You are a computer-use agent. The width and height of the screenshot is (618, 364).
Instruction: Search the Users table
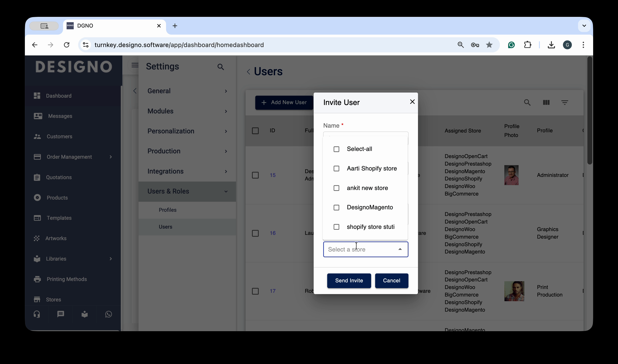527,103
